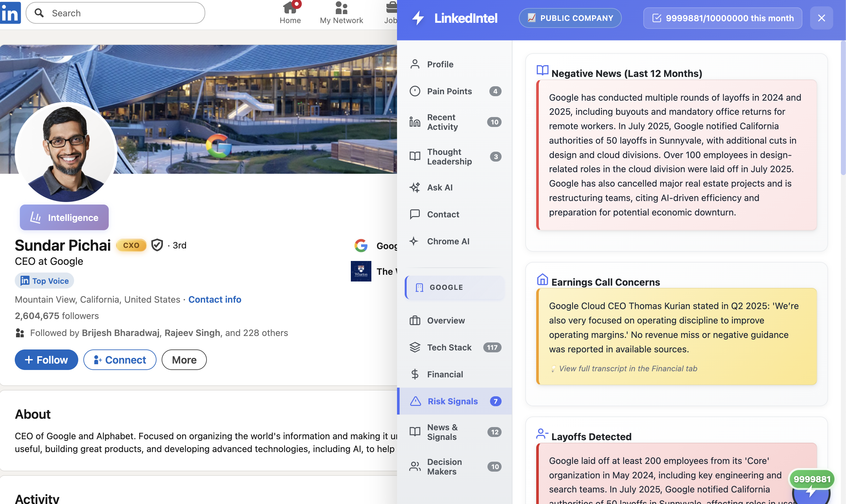
Task: Close the LinkedIntel panel with X
Action: (x=821, y=18)
